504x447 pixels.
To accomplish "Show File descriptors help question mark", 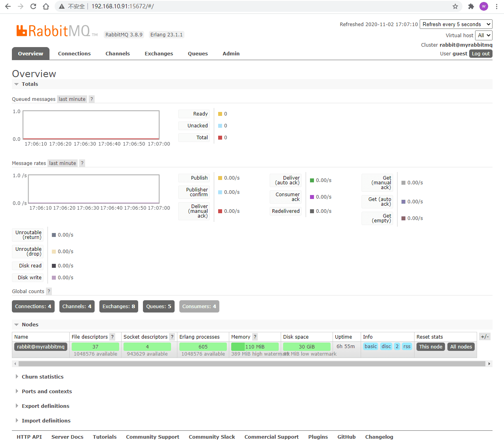I will pos(112,337).
